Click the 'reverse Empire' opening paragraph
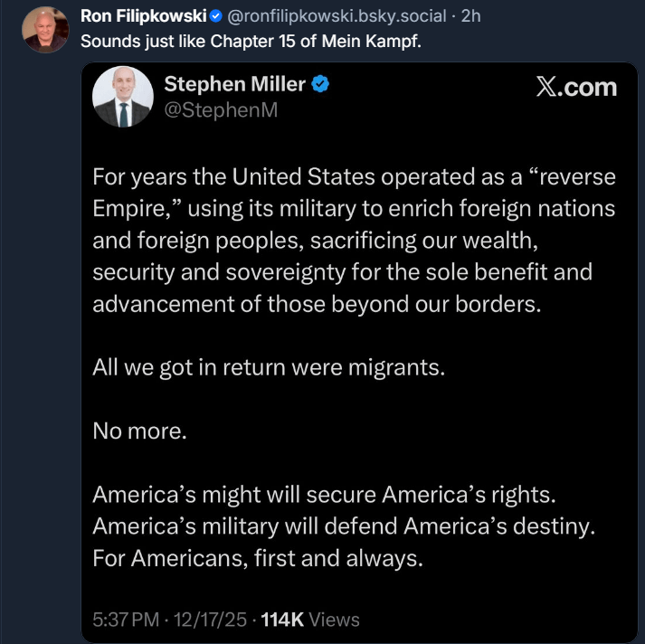Screen dimensions: 645x644 click(354, 240)
